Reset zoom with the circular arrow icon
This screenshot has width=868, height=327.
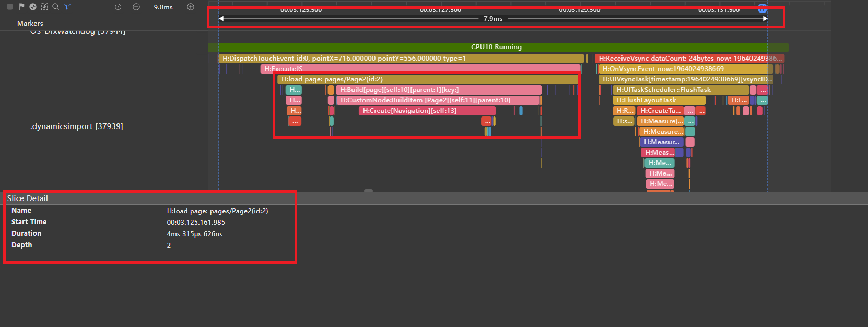click(118, 7)
